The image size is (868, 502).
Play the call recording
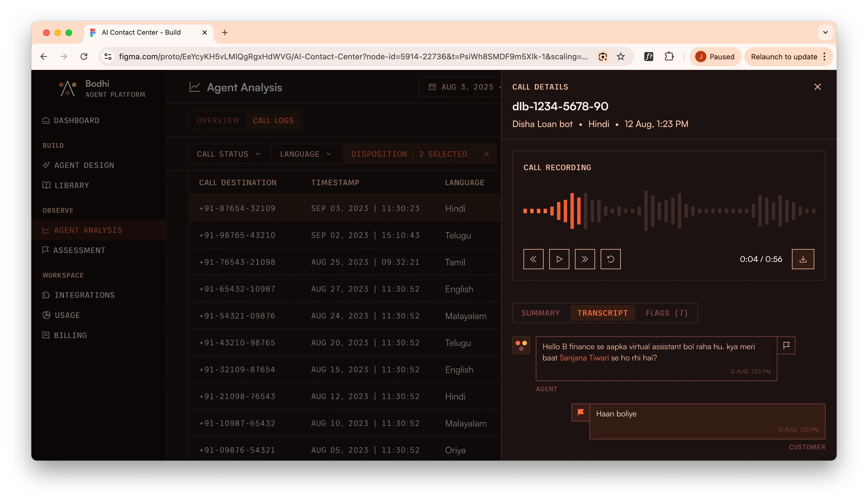coord(559,259)
